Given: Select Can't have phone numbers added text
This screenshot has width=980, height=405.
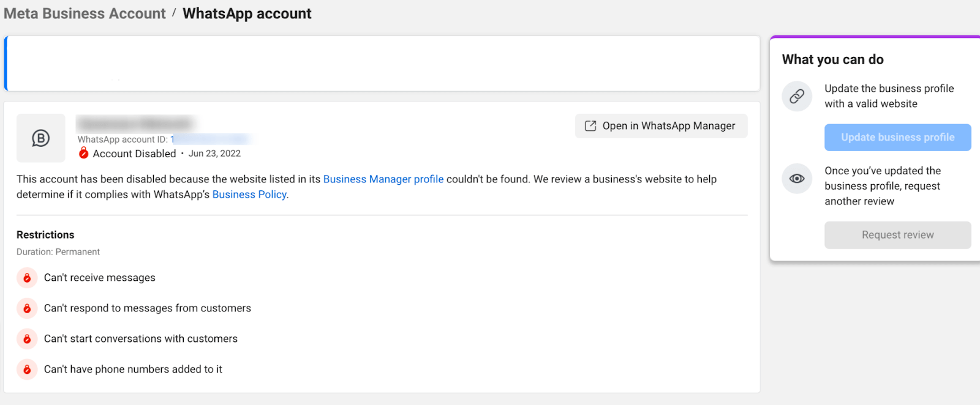Looking at the screenshot, I should (133, 370).
